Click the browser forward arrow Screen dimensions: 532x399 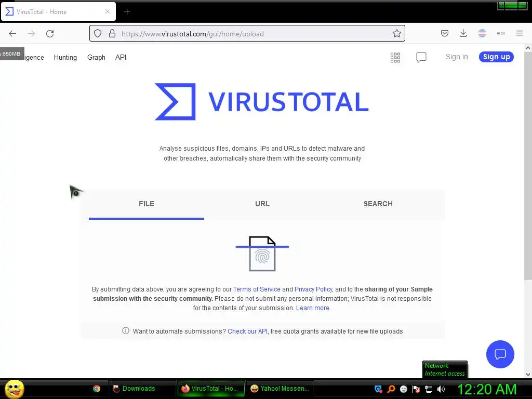coord(31,34)
